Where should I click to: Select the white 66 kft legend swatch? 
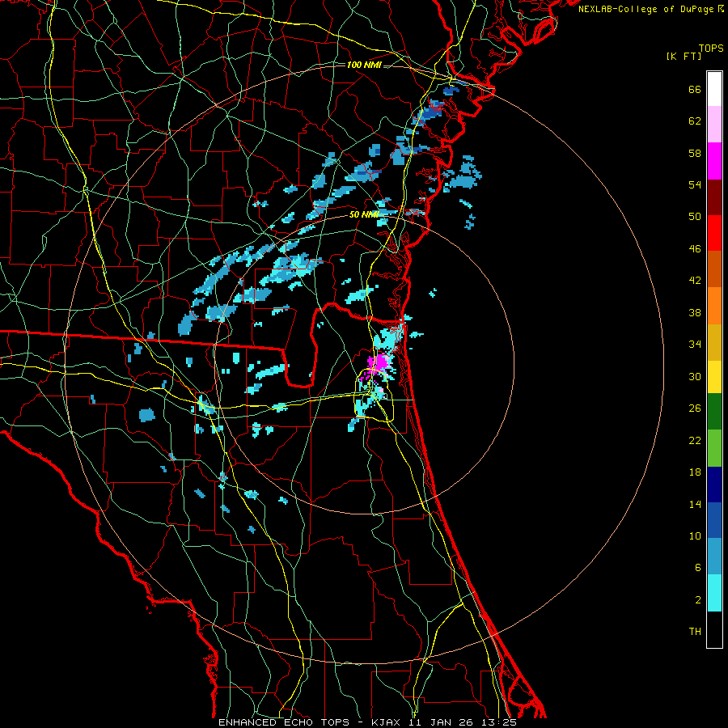(714, 89)
